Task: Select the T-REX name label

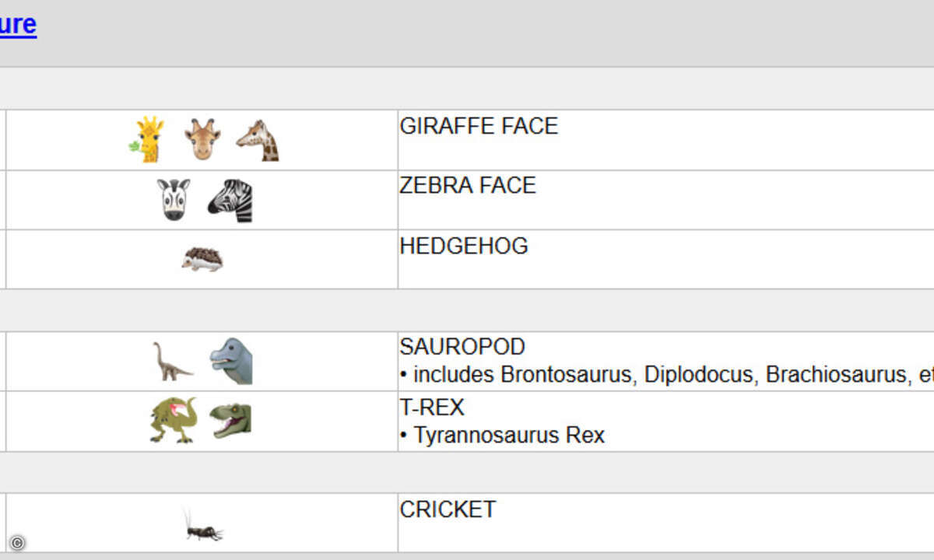Action: tap(432, 407)
